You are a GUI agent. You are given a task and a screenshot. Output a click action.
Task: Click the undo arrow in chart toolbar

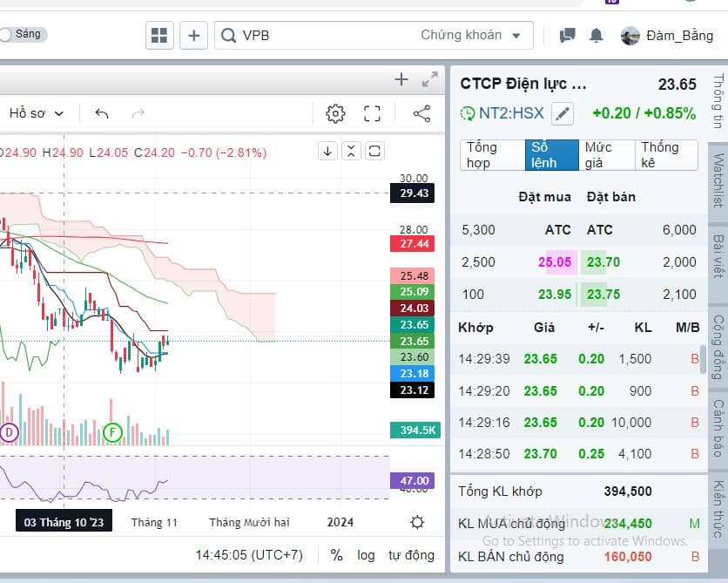[102, 113]
